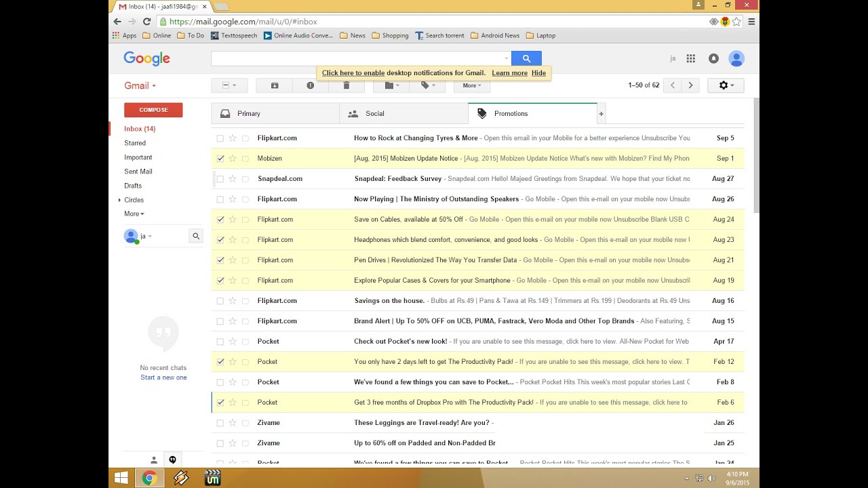This screenshot has height=488, width=868.
Task: Report selected emails as spam
Action: tap(311, 85)
